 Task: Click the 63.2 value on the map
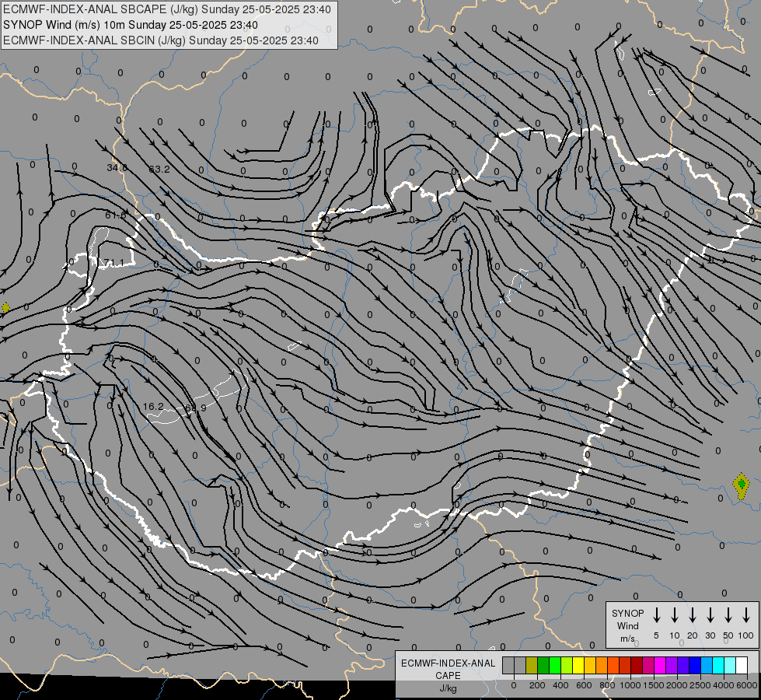[159, 169]
